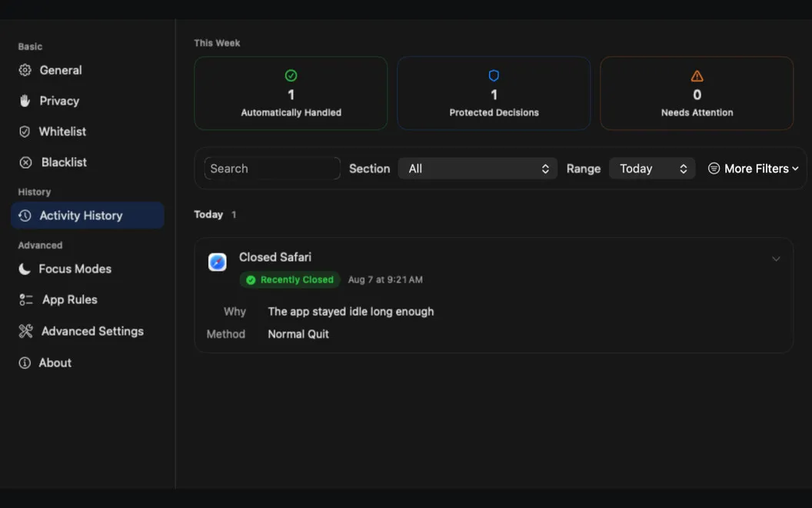
Task: Click the Safari app icon in the history entry
Action: (218, 262)
